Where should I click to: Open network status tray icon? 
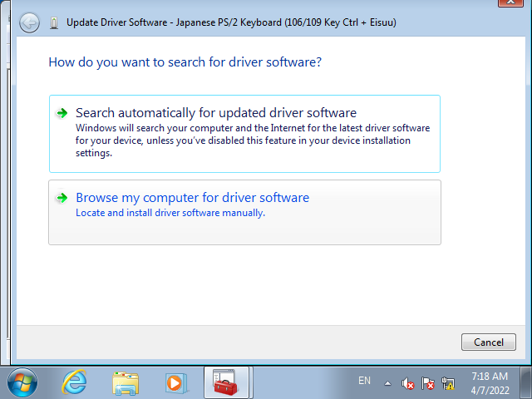coord(448,384)
